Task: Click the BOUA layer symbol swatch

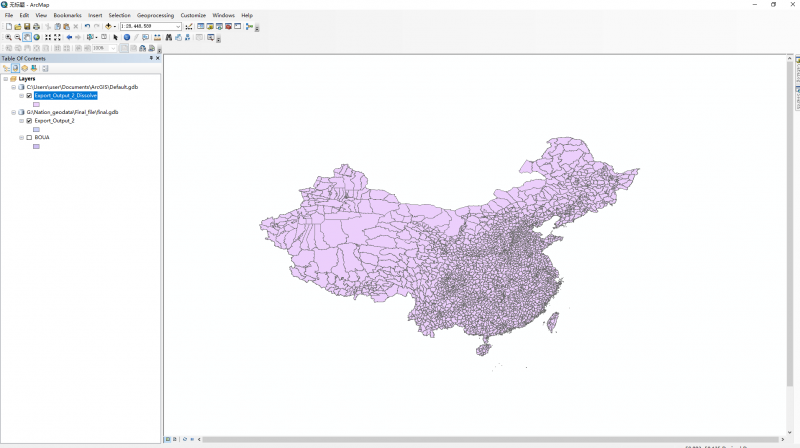Action: (36, 146)
